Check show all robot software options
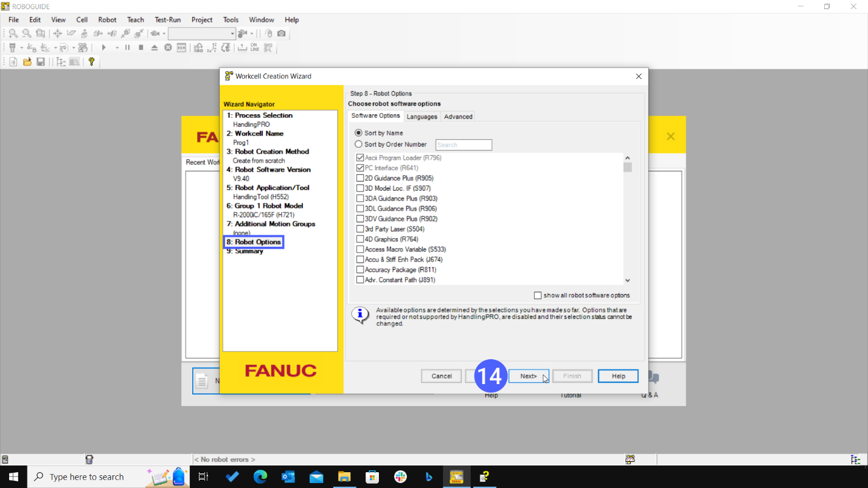This screenshot has height=488, width=868. click(x=538, y=295)
